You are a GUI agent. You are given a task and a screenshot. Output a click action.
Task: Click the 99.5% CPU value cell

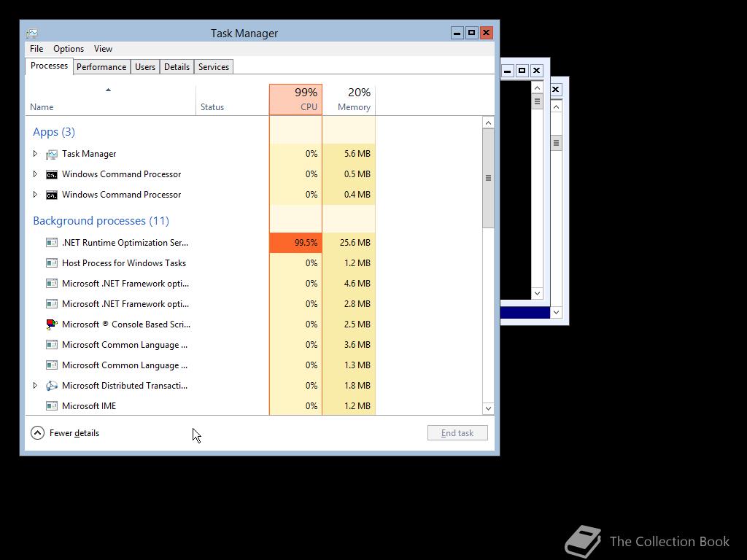(296, 243)
